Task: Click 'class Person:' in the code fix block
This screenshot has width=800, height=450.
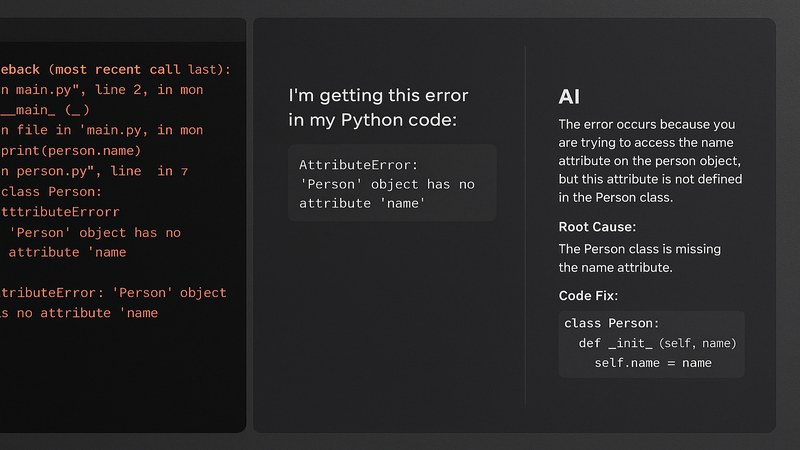Action: [612, 323]
